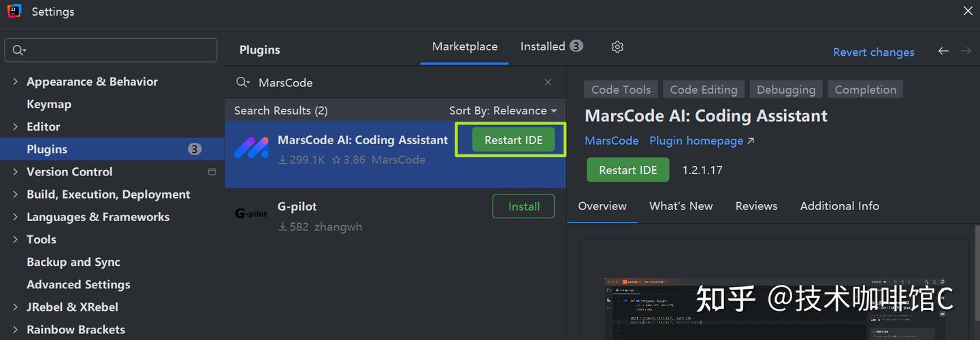This screenshot has width=980, height=340.
Task: Open the Reviews tab
Action: pyautogui.click(x=756, y=206)
